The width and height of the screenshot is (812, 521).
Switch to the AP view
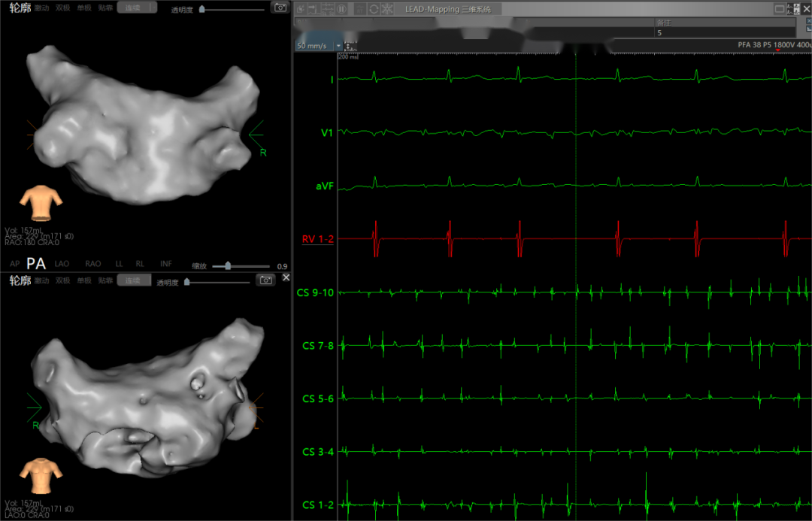pos(14,264)
